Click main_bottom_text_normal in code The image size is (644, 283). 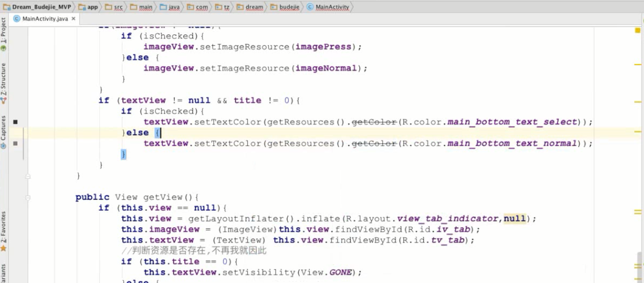point(512,144)
